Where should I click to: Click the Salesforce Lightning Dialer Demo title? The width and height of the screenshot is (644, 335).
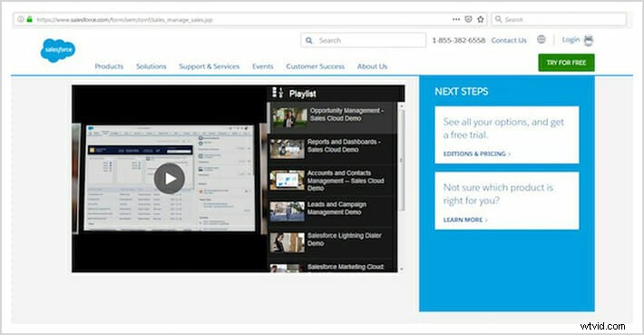point(344,240)
